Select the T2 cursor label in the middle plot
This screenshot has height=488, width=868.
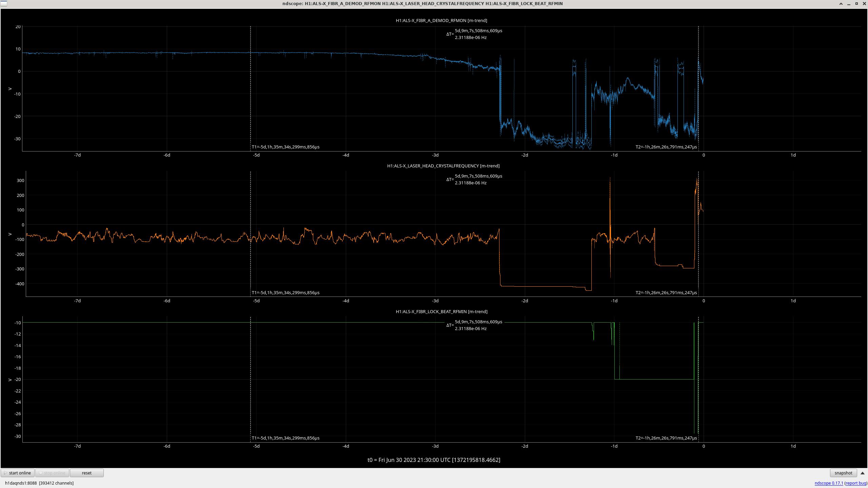[666, 292]
